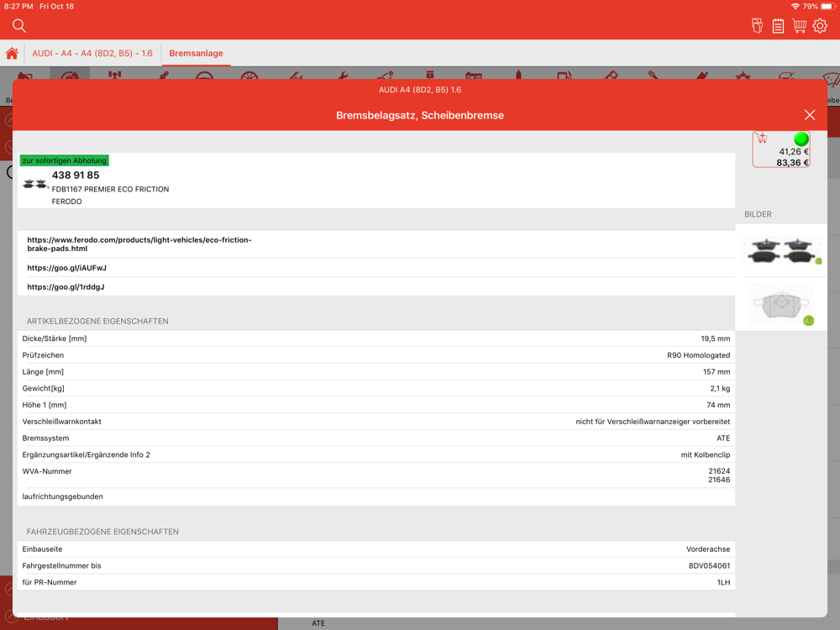Tap the green availability indicator dot
This screenshot has width=840, height=630.
(x=801, y=139)
